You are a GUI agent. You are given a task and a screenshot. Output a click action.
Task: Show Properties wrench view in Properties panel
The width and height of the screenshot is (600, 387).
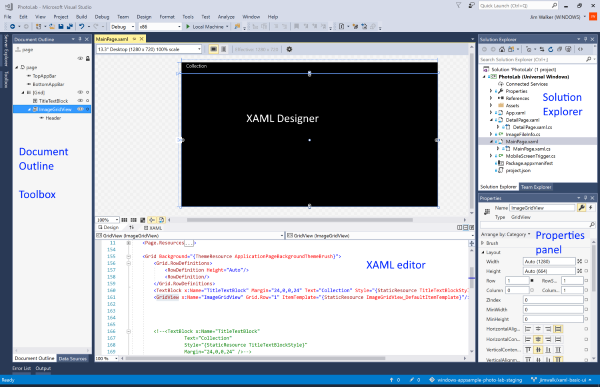pyautogui.click(x=582, y=207)
